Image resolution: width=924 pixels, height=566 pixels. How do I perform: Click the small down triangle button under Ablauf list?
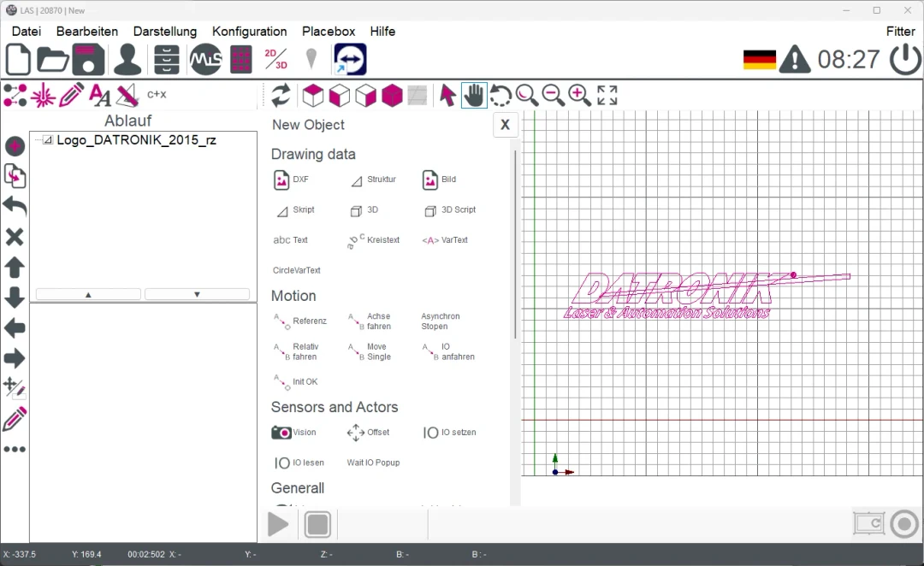click(x=197, y=294)
